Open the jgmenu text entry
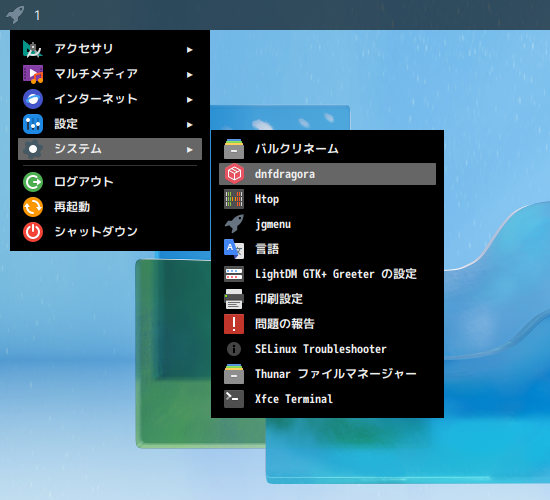Screen dimensions: 550x500 [273, 225]
